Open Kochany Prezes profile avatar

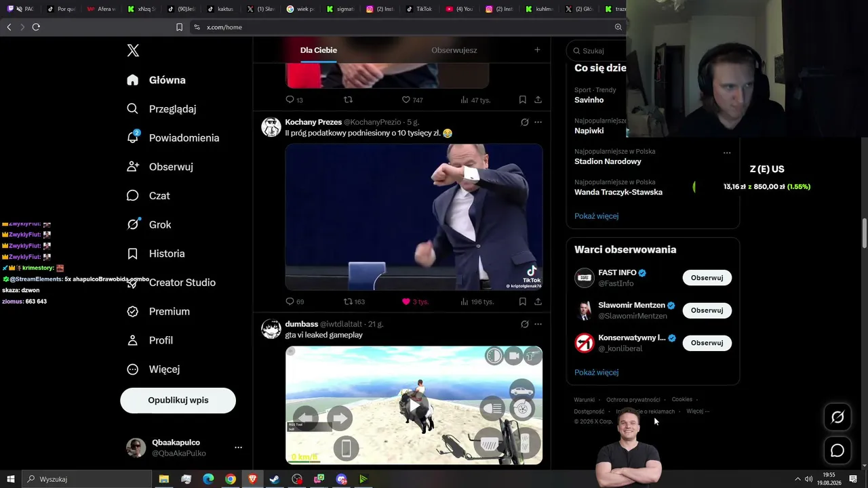tap(271, 127)
